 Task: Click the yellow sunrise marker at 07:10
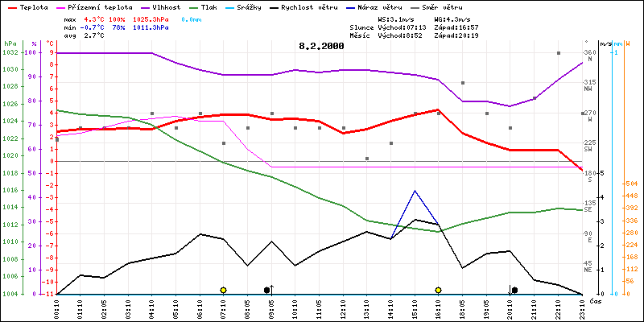223,289
